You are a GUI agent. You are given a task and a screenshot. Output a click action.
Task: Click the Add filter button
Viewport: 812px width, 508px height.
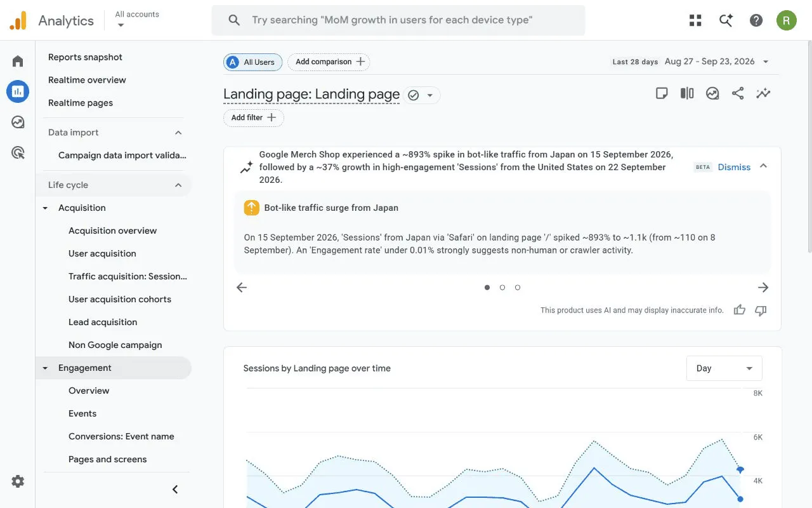click(x=253, y=117)
